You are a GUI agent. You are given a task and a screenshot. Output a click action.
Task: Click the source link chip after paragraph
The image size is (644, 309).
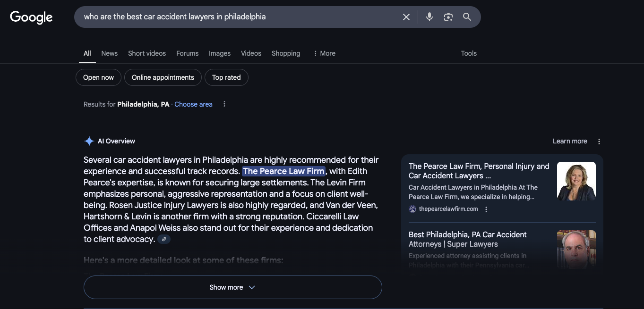click(x=164, y=239)
